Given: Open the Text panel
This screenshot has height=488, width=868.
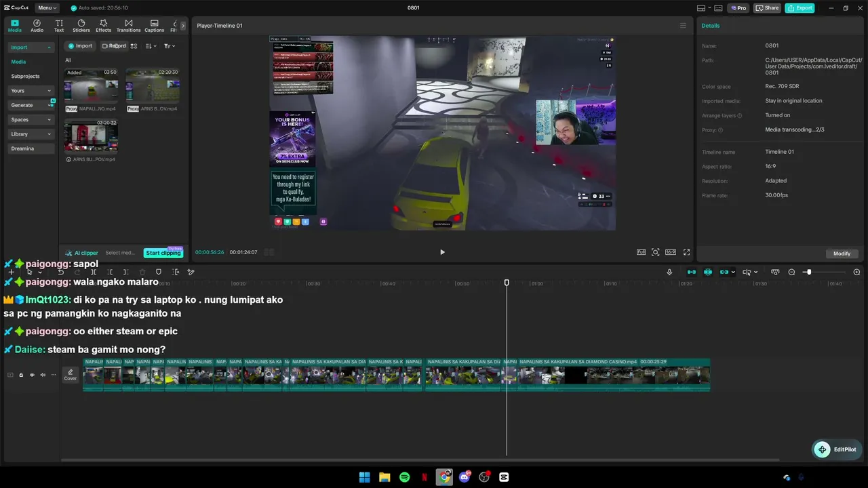Looking at the screenshot, I should 59,26.
